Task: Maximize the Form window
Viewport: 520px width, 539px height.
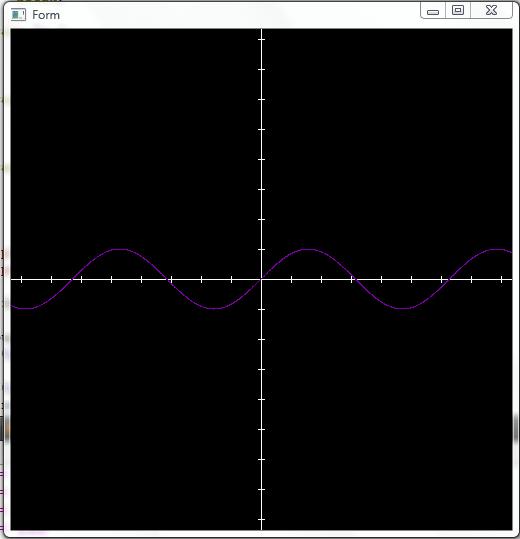Action: (458, 11)
